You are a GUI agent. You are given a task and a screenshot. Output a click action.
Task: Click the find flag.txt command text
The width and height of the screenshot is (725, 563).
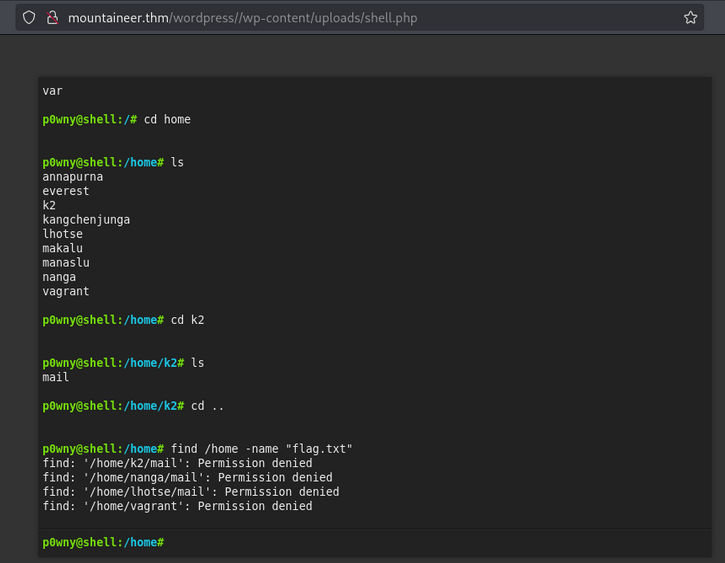[x=262, y=449]
